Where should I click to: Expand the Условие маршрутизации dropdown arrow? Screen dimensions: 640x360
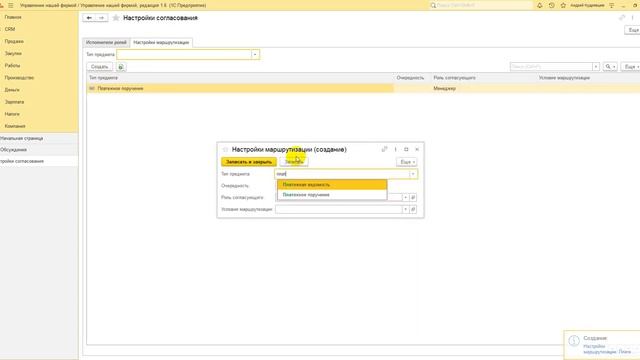click(x=405, y=209)
